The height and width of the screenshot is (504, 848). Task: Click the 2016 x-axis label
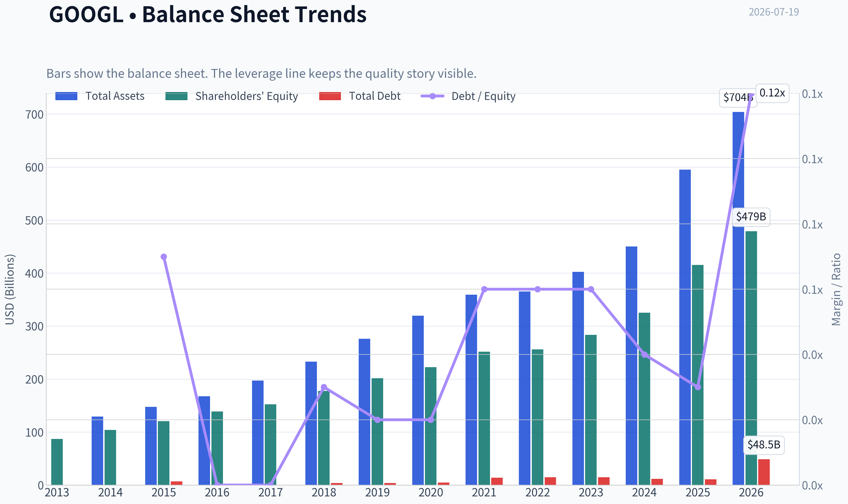click(x=217, y=492)
